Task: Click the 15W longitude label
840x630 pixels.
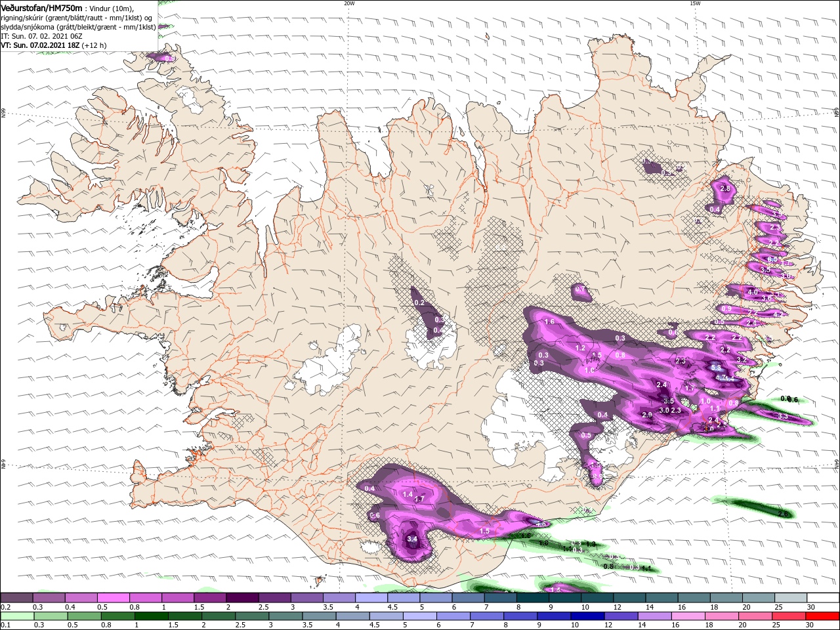Action: point(695,3)
